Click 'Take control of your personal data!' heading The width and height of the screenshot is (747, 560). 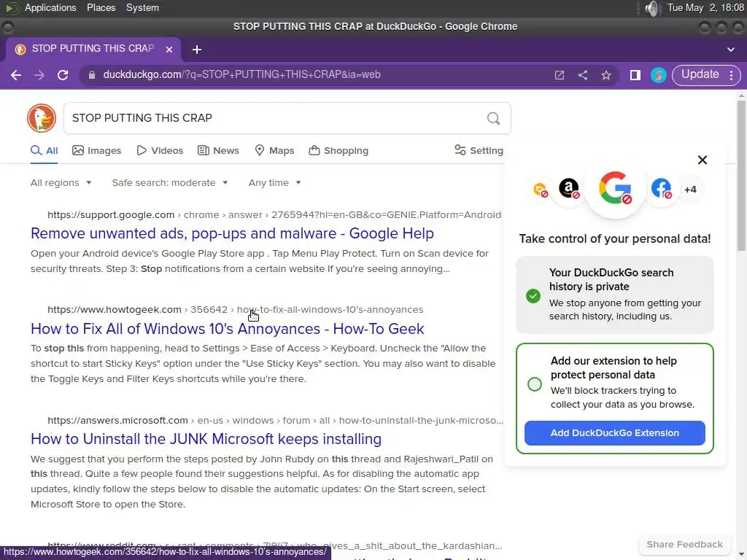click(614, 238)
